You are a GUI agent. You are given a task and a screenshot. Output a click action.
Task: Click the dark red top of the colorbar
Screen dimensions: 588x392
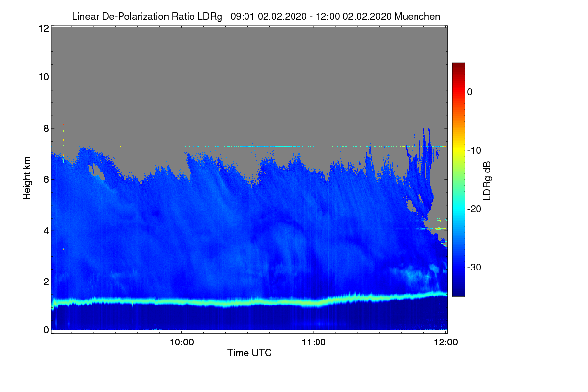458,66
